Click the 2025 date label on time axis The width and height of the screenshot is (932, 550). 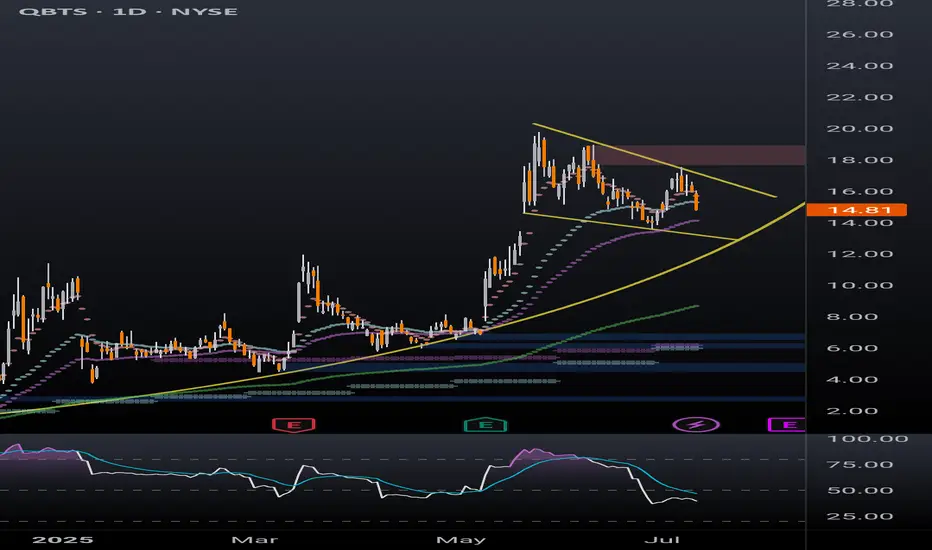pos(62,540)
